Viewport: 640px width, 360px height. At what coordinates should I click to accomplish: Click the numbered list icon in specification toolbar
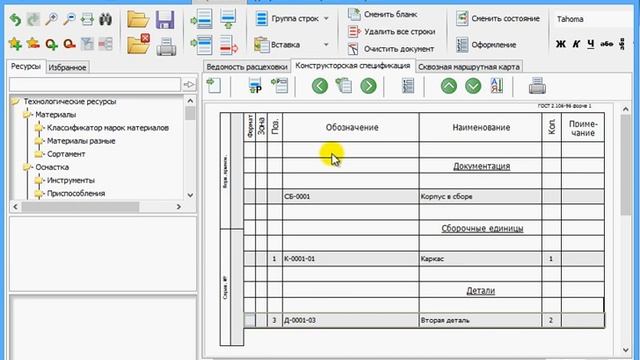[408, 86]
